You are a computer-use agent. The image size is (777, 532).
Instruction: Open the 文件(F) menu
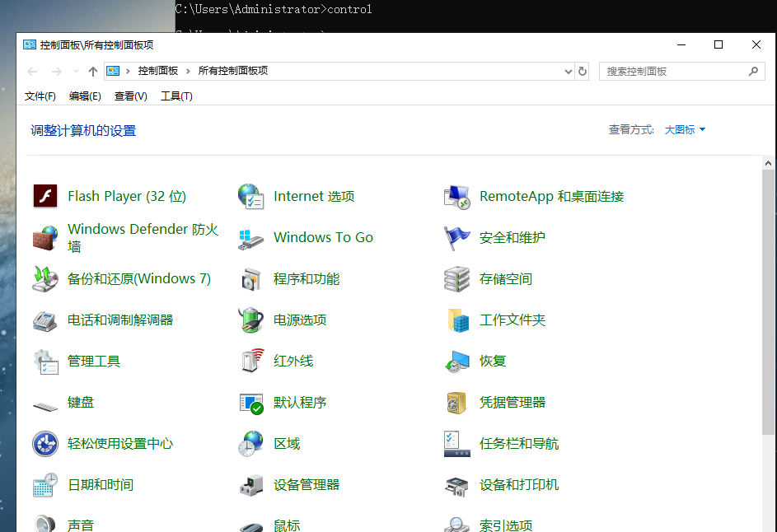click(x=40, y=96)
